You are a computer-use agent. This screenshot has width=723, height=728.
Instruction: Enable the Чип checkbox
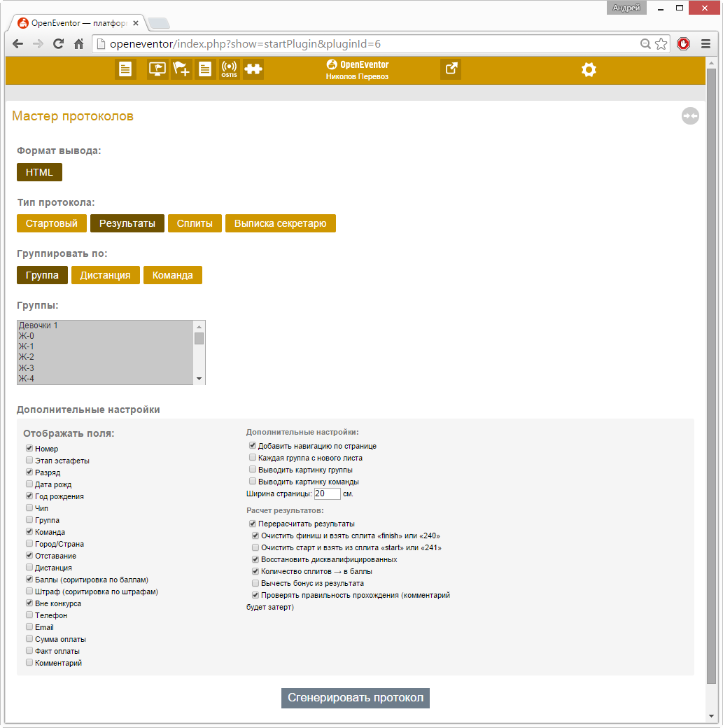29,508
